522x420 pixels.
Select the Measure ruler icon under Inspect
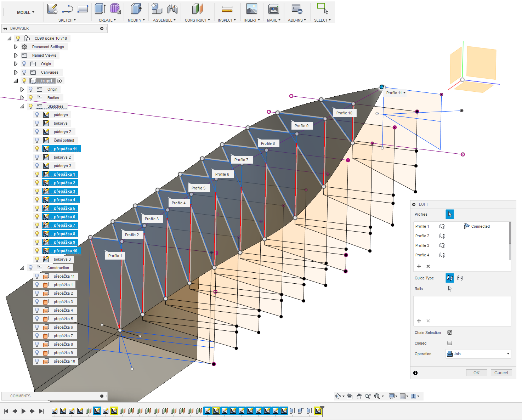(227, 9)
